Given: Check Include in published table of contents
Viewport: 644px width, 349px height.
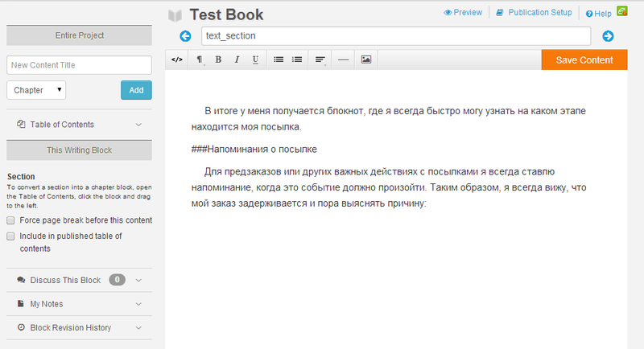Looking at the screenshot, I should pos(10,236).
